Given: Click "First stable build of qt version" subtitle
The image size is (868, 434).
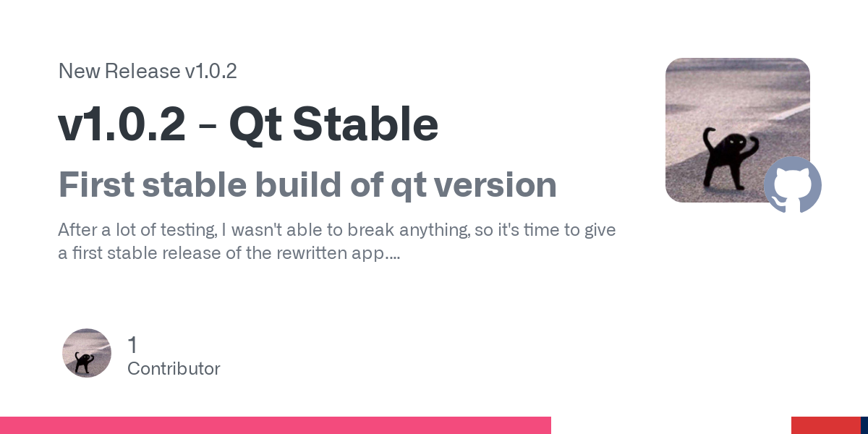Looking at the screenshot, I should (307, 185).
